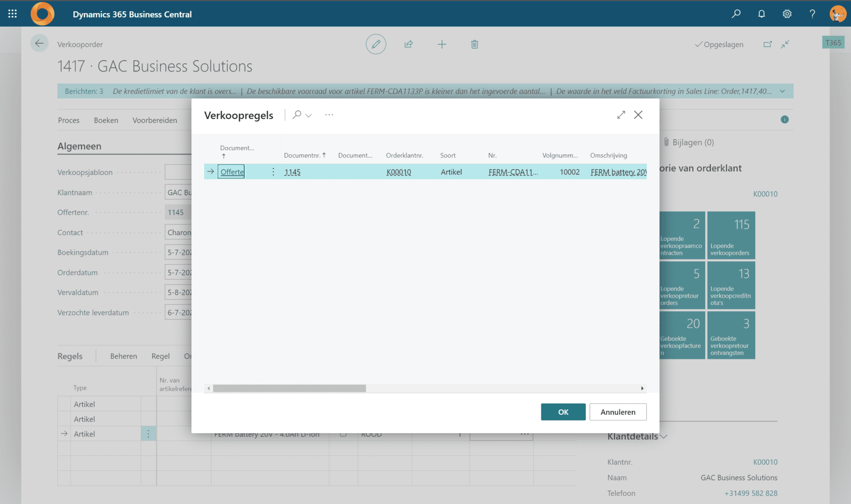Open Verkooporder page in new window icon
Viewport: 851px width, 504px height.
click(x=767, y=44)
